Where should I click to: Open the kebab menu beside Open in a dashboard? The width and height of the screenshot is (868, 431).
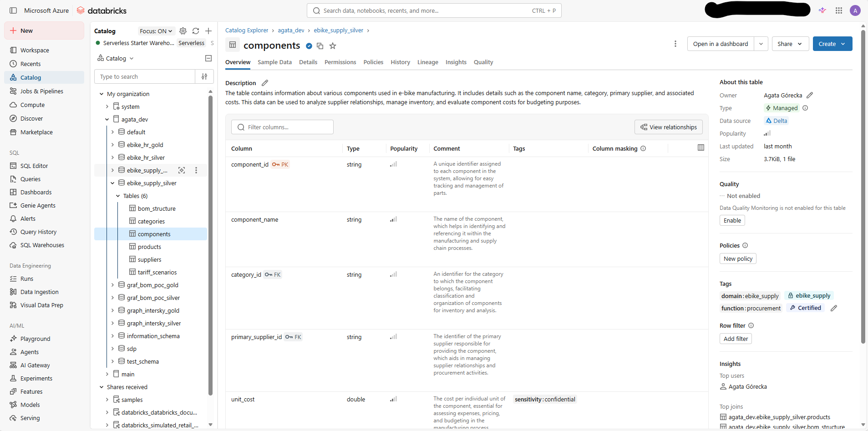[675, 44]
